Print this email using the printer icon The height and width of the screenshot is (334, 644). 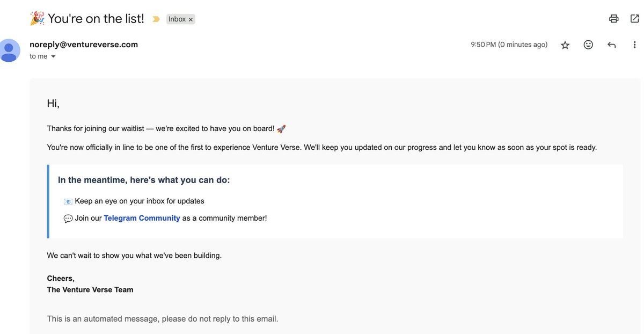click(x=613, y=19)
